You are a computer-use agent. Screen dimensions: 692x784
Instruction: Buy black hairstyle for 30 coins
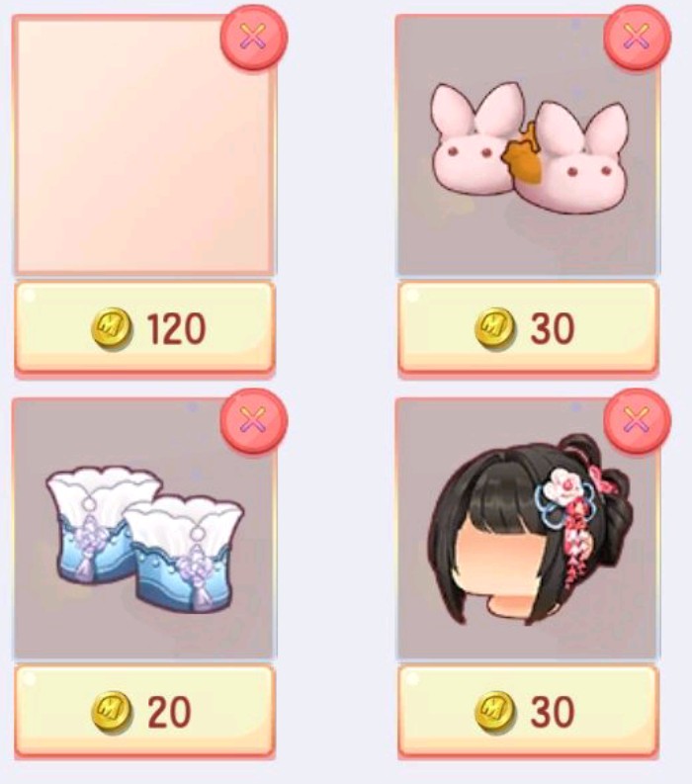(528, 711)
